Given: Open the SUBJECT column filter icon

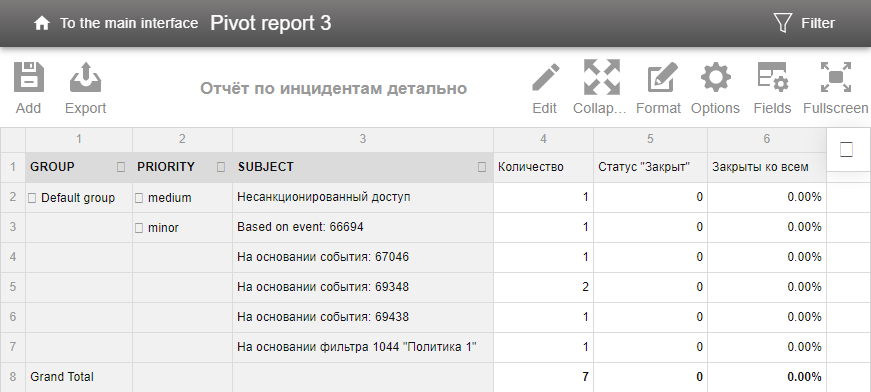Looking at the screenshot, I should pos(482,167).
